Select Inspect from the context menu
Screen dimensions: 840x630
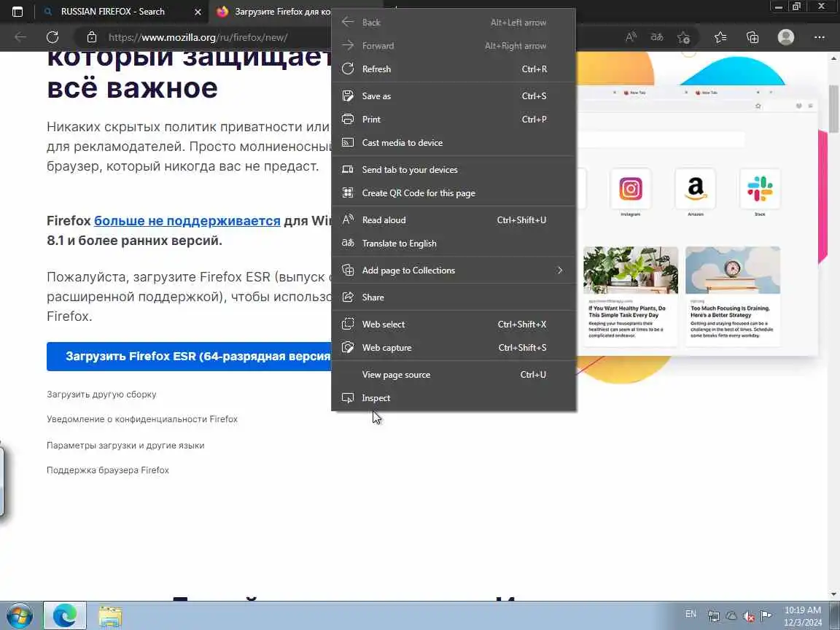click(x=454, y=398)
